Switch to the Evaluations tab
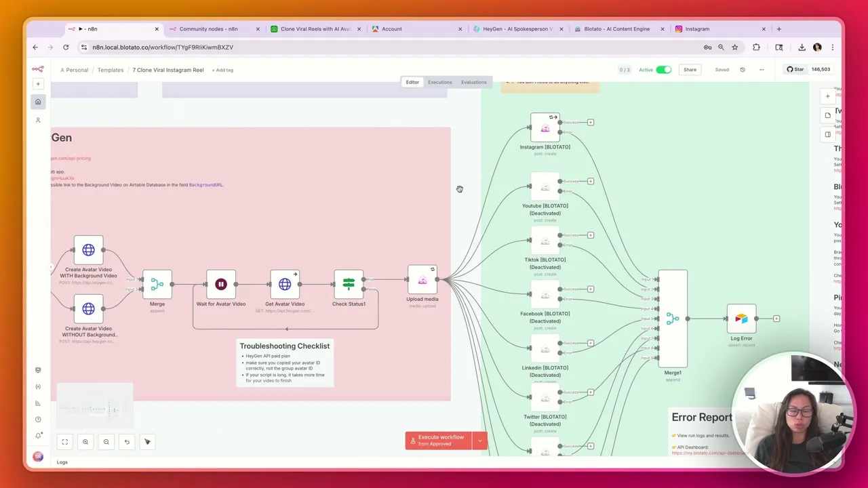This screenshot has height=488, width=868. pos(474,82)
